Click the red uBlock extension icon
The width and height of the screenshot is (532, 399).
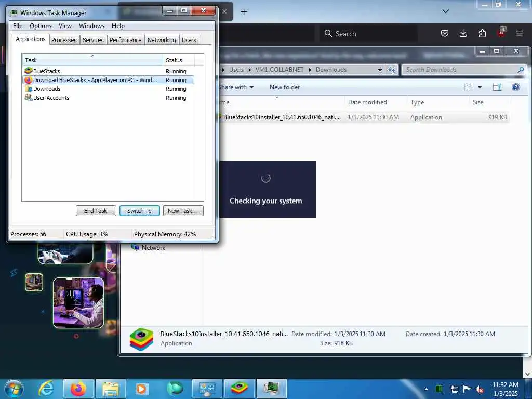[x=501, y=33]
